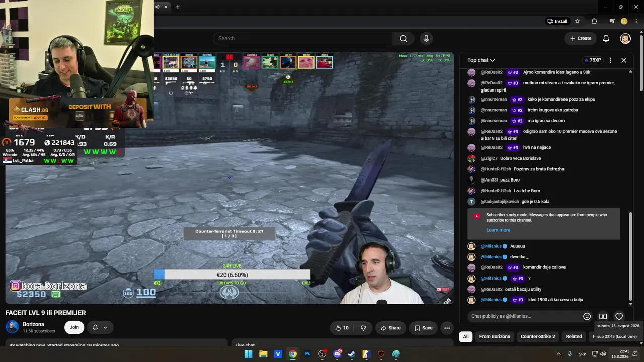
Task: Open the emoji picker in chat
Action: tap(587, 316)
